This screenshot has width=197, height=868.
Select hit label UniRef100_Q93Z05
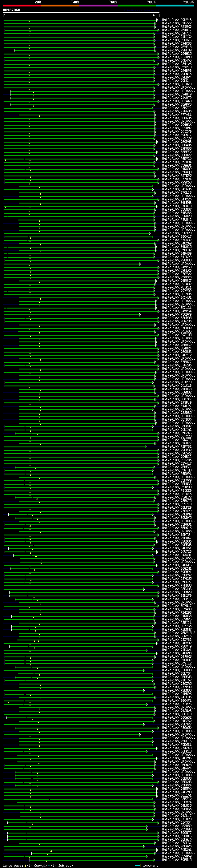[x=177, y=460]
